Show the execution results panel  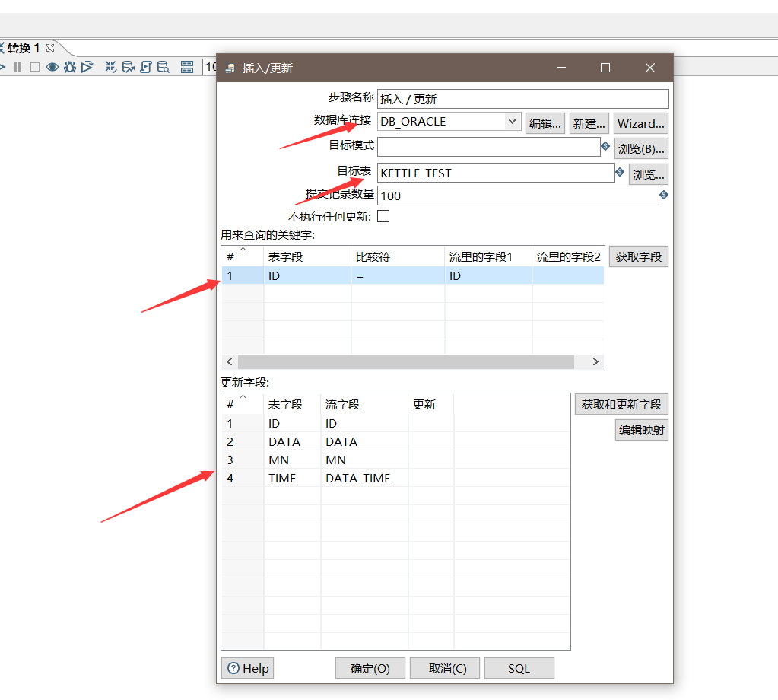(187, 67)
